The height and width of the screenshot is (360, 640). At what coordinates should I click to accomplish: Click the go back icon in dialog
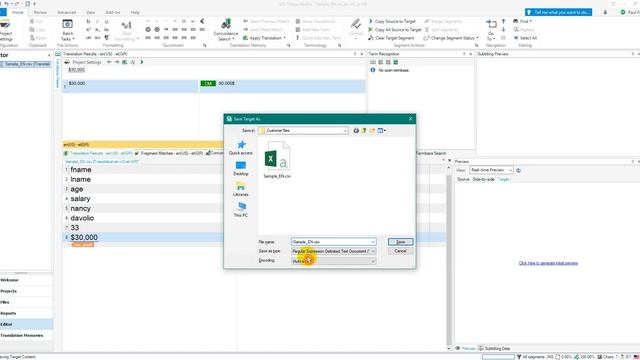356,131
